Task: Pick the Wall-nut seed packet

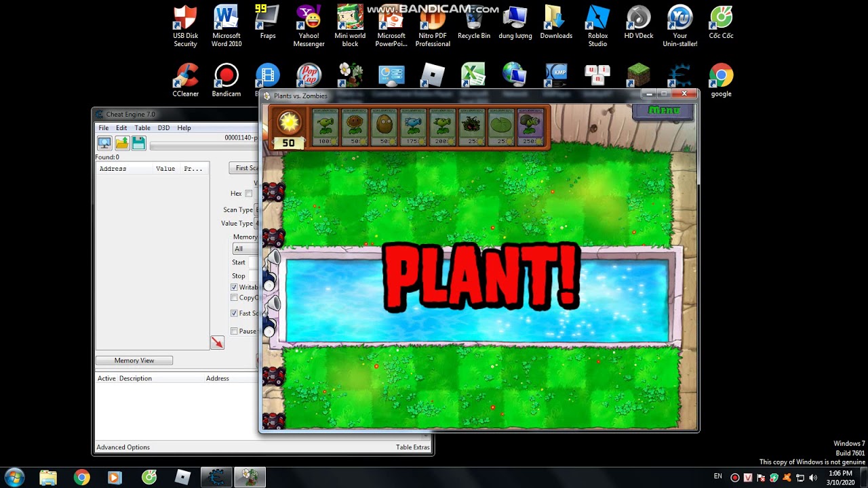Action: 384,127
